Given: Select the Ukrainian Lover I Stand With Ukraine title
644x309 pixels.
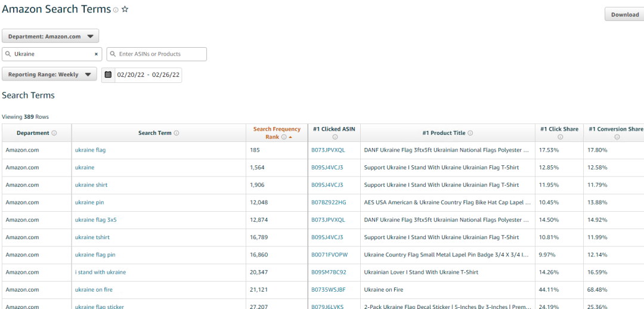Looking at the screenshot, I should click(421, 272).
